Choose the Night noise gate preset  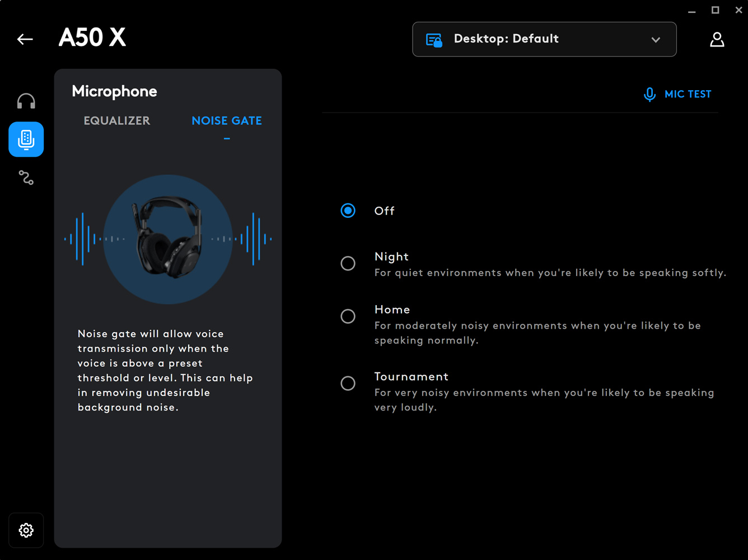pos(348,263)
